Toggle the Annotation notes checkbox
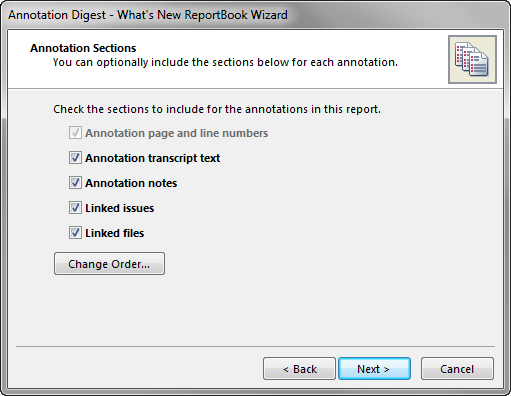Screen dimensions: 511x396 (75, 183)
